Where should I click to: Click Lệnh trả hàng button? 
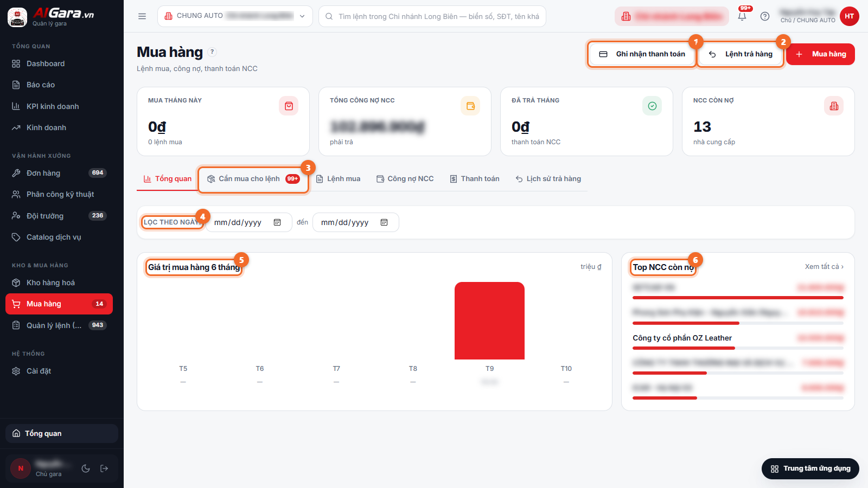tap(741, 54)
